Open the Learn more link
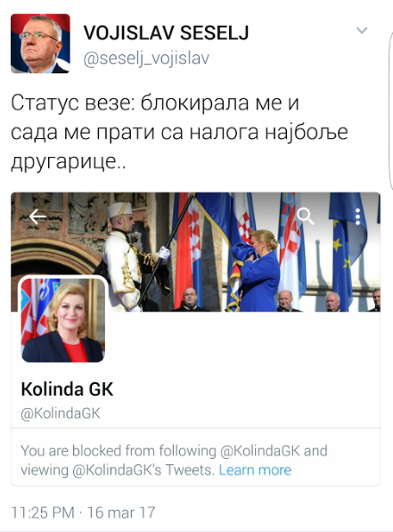 (255, 471)
